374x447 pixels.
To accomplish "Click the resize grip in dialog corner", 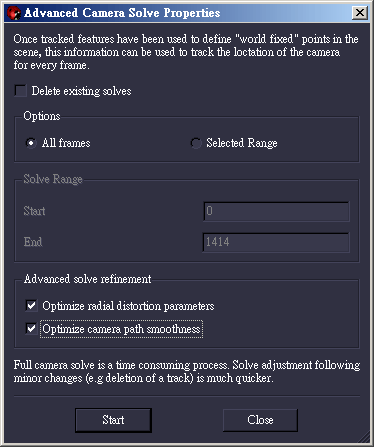I will tap(365, 437).
